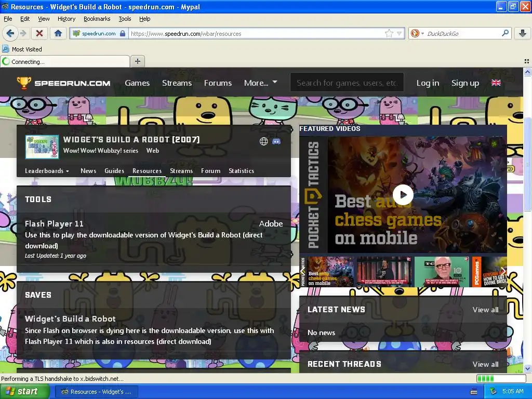Select the white-haired man video thumbnail
The width and height of the screenshot is (532, 399).
pos(442,272)
